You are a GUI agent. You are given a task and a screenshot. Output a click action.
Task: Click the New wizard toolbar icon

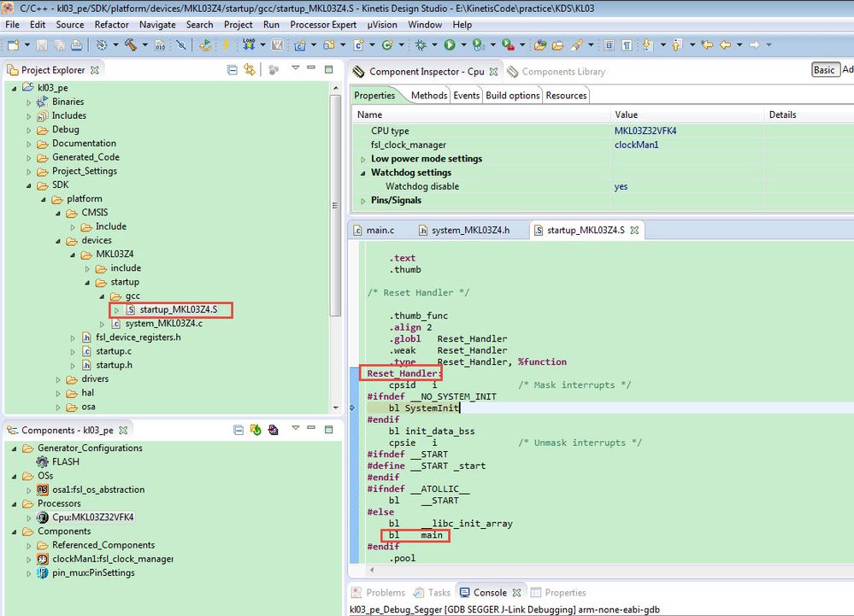(13, 45)
